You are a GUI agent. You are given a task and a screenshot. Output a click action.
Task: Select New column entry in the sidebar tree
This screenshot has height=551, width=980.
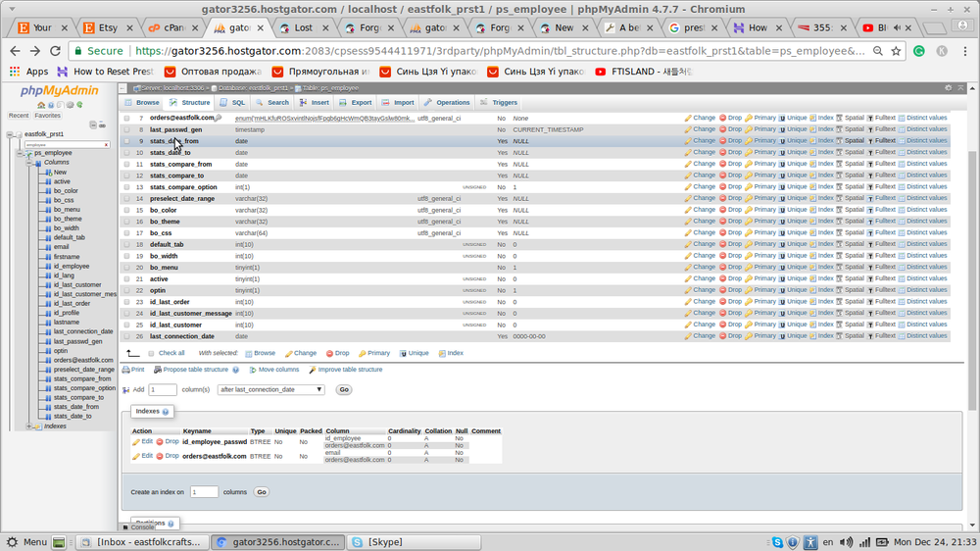[60, 172]
